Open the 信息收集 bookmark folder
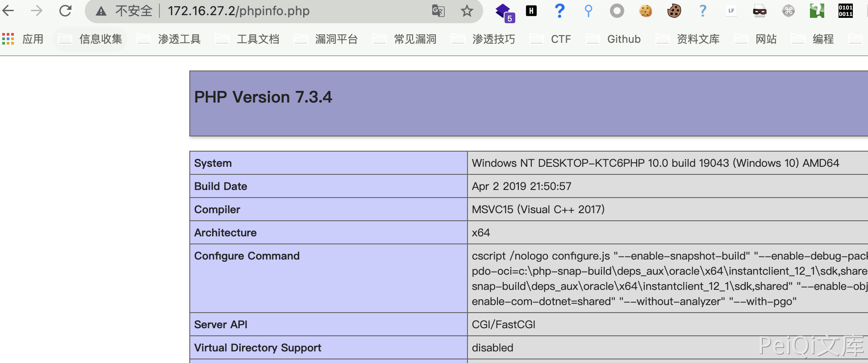The width and height of the screenshot is (868, 363). pos(90,39)
